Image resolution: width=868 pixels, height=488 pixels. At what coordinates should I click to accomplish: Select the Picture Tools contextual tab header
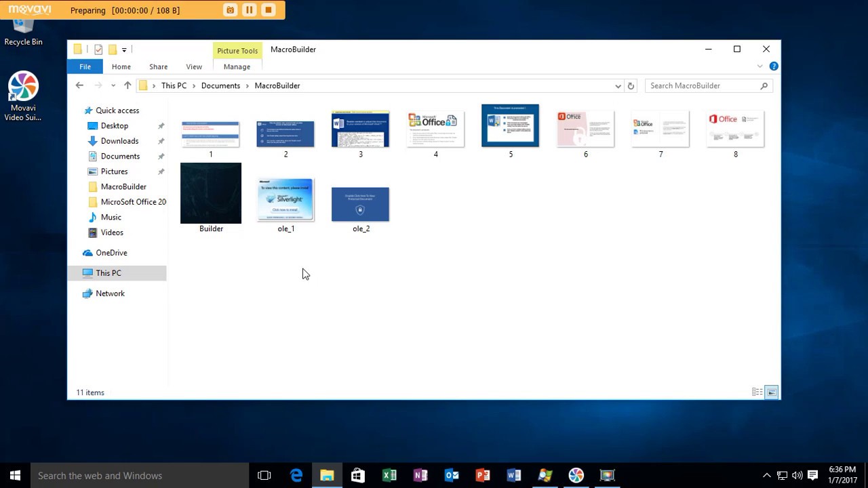coord(237,51)
